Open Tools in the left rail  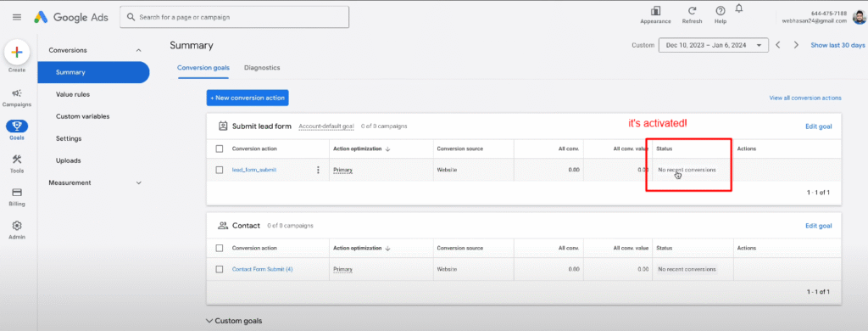(17, 164)
